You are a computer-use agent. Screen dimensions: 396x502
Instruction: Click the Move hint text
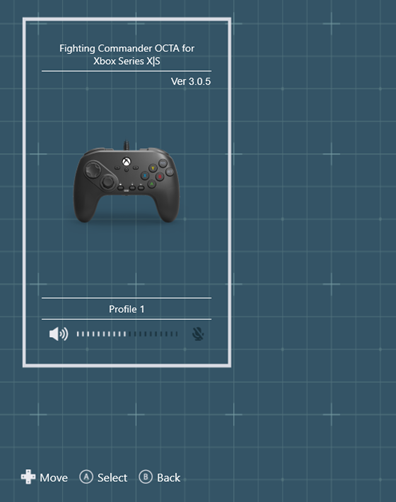54,478
